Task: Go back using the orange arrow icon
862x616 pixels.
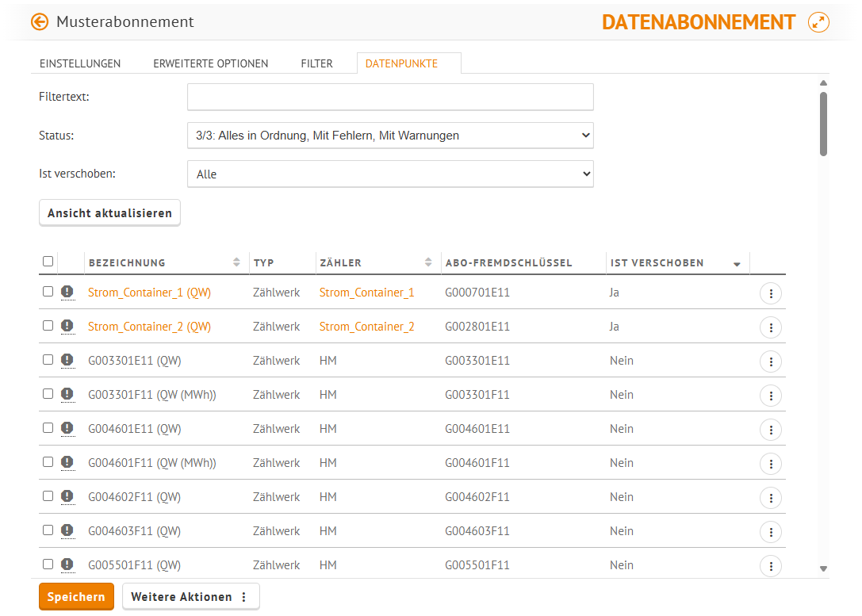Action: pyautogui.click(x=40, y=22)
